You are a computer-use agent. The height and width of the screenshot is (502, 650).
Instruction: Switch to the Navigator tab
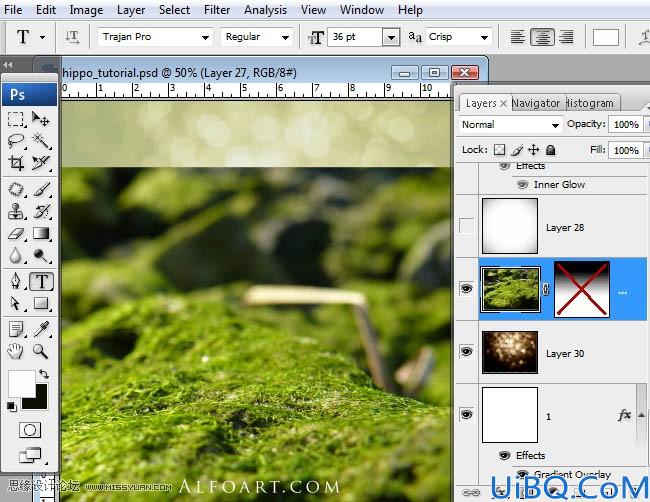coord(536,103)
